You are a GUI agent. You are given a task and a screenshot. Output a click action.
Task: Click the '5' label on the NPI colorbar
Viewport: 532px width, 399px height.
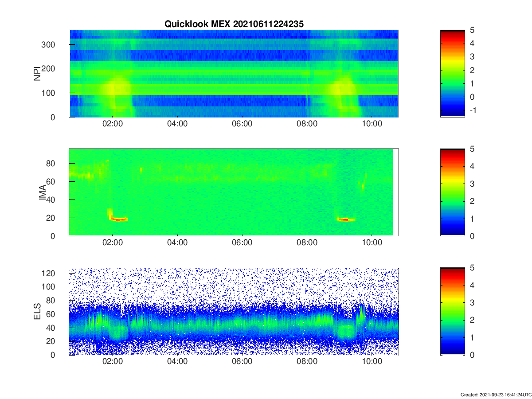[473, 30]
